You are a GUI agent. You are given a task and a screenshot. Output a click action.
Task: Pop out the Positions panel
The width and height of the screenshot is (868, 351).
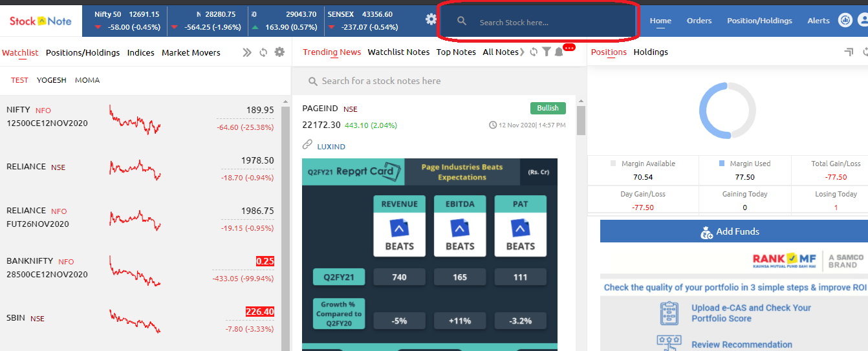(x=849, y=52)
